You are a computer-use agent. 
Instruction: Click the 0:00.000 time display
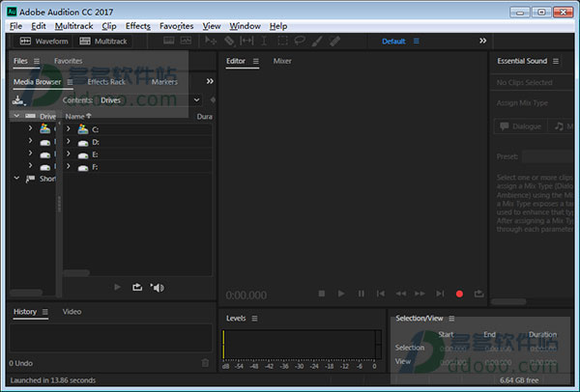pos(246,295)
